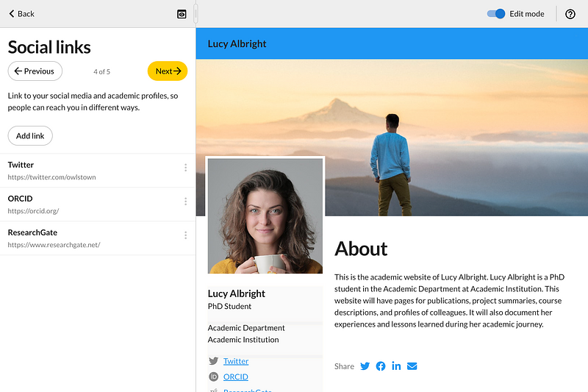Click the Twitter bird icon beside profile link
The image size is (588, 392).
(214, 361)
